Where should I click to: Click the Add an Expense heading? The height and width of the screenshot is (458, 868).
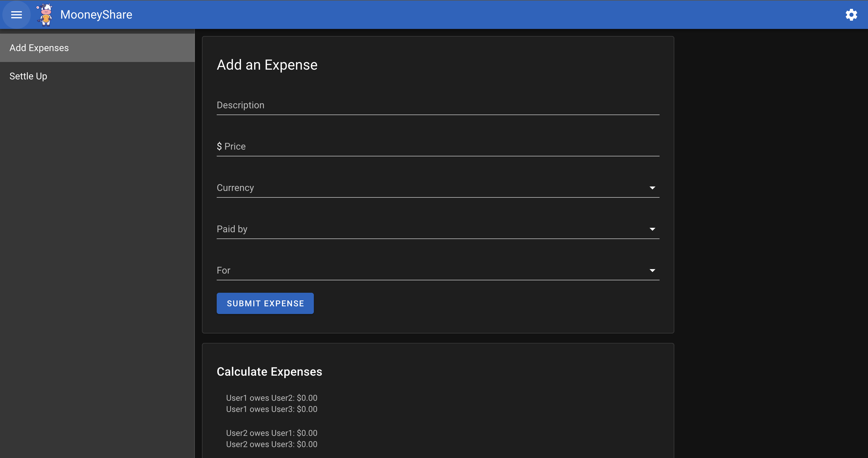(x=267, y=65)
